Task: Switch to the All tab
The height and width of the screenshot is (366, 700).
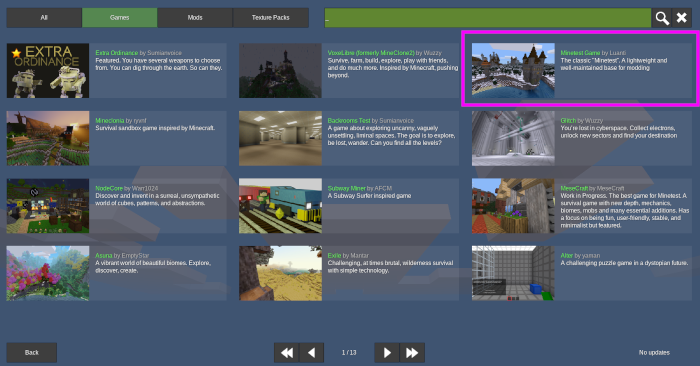Action: point(44,18)
